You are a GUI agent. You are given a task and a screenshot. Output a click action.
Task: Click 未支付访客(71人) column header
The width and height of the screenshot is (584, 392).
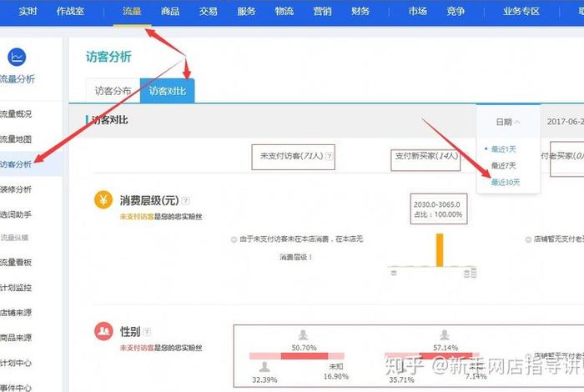pyautogui.click(x=293, y=157)
